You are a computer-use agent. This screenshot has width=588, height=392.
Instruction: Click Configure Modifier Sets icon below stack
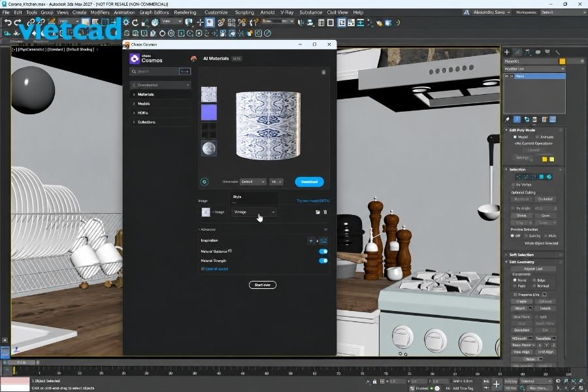click(544, 120)
